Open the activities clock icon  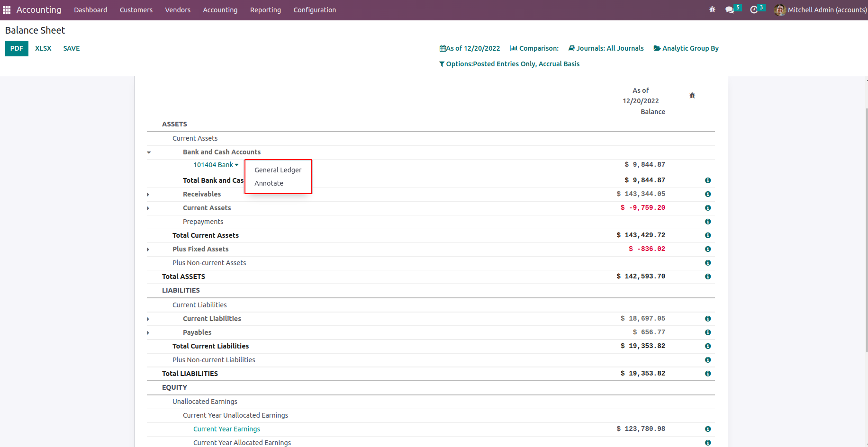pos(754,10)
